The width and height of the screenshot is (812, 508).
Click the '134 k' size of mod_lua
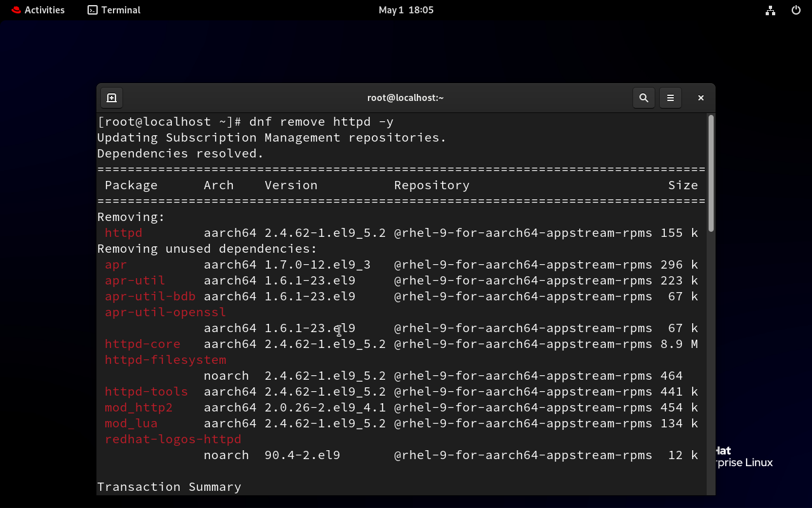pyautogui.click(x=679, y=424)
